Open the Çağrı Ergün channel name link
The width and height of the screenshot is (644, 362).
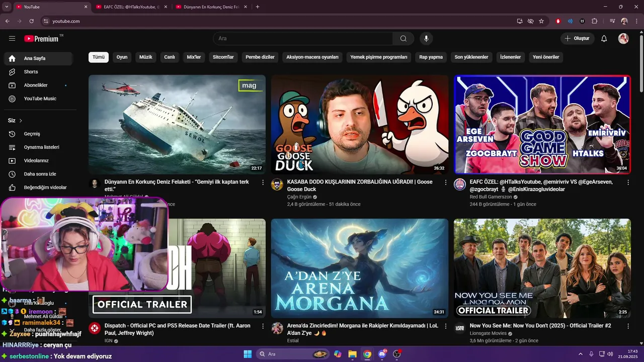299,197
